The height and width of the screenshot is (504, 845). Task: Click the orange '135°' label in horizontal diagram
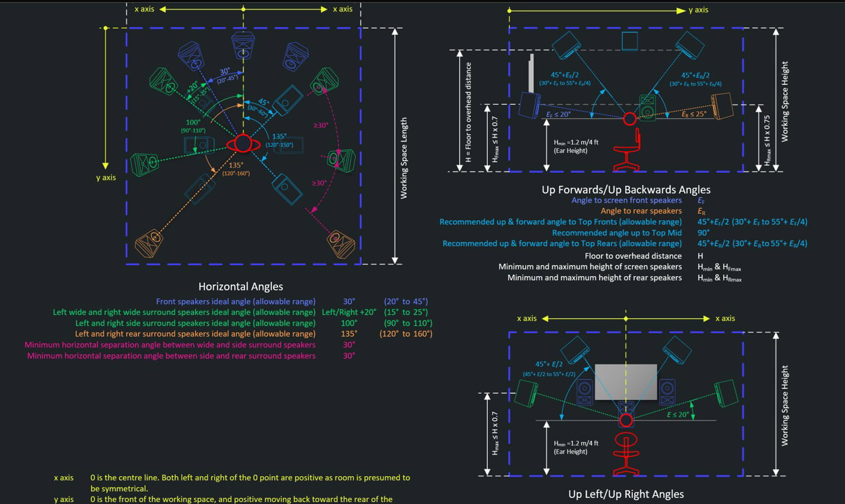[235, 165]
